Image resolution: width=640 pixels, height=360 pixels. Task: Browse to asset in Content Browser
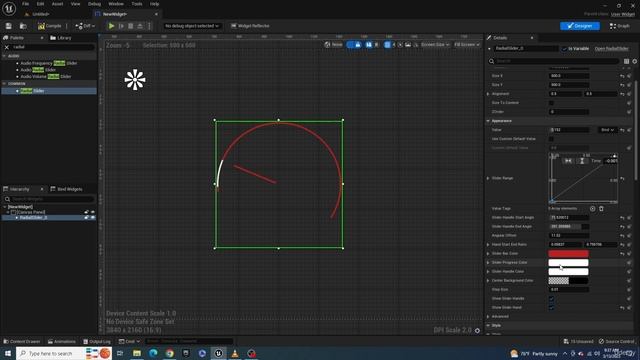pos(23,26)
